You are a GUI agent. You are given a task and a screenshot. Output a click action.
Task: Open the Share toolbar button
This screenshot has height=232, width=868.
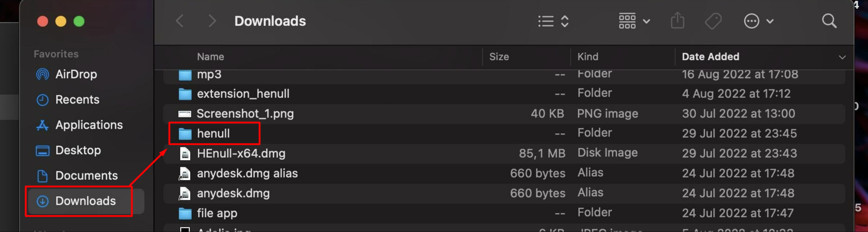pyautogui.click(x=677, y=21)
